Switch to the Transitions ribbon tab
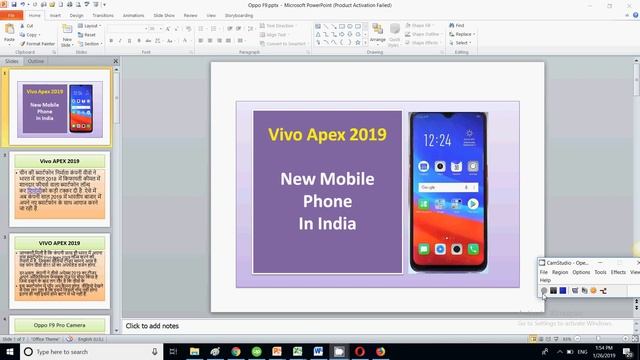640x360 pixels. [103, 16]
